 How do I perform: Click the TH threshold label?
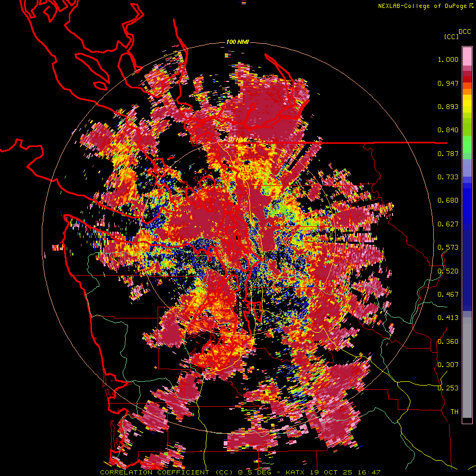454,411
